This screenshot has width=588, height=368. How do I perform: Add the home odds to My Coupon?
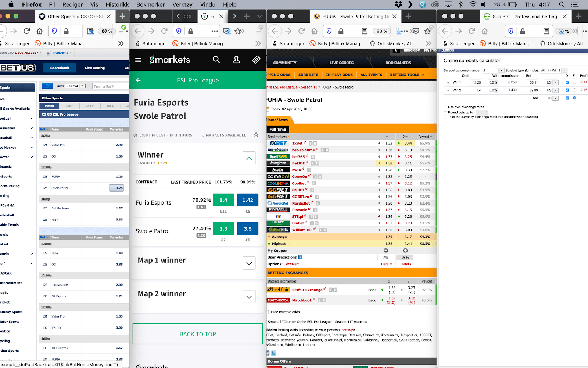pos(386,251)
